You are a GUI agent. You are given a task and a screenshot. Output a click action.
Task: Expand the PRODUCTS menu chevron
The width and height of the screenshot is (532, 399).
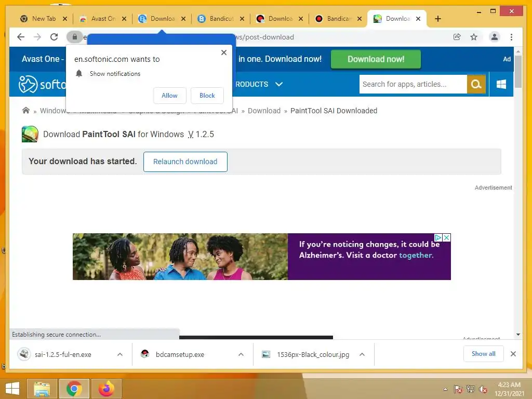(x=279, y=84)
